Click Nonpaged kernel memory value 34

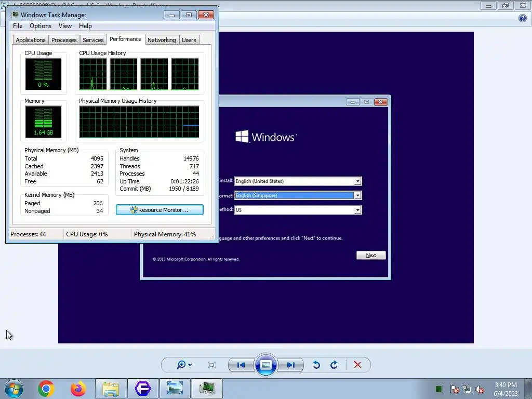coord(100,211)
